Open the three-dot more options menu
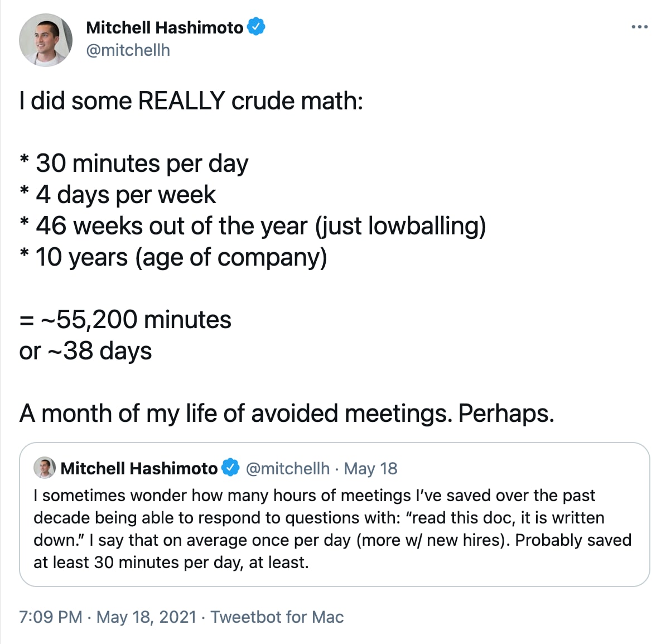The image size is (666, 644). [x=639, y=27]
